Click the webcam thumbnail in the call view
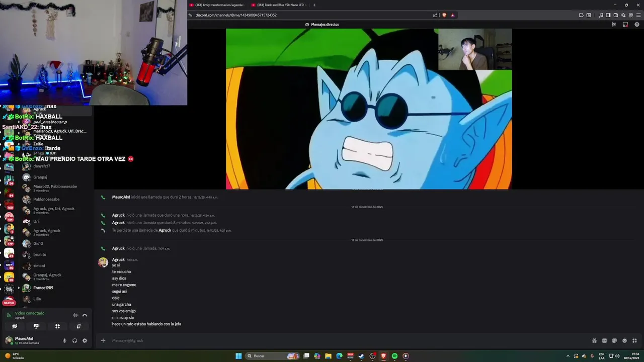This screenshot has height=362, width=644. click(475, 49)
